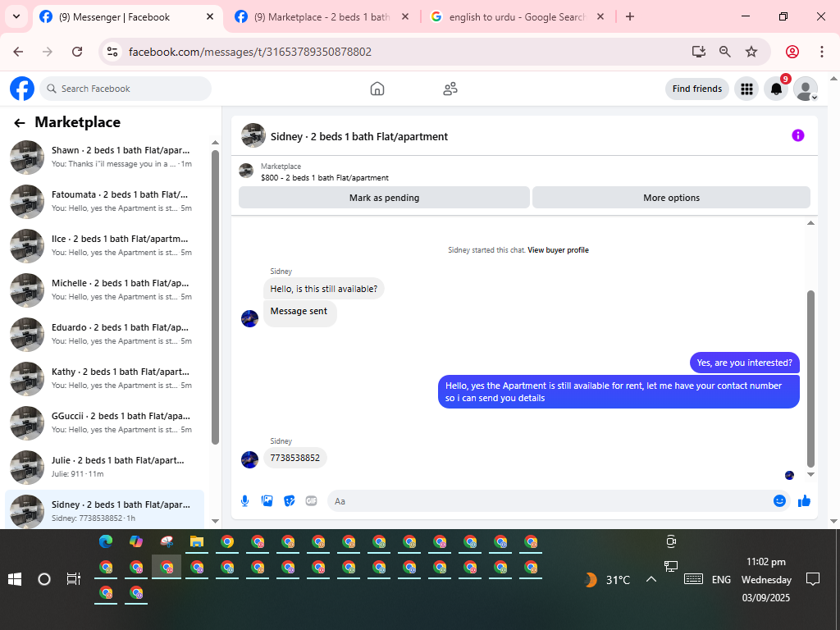This screenshot has width=840, height=630.
Task: Open the Chrome profile icon
Action: click(x=792, y=52)
